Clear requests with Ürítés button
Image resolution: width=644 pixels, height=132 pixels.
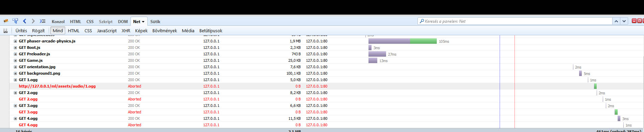(x=21, y=31)
